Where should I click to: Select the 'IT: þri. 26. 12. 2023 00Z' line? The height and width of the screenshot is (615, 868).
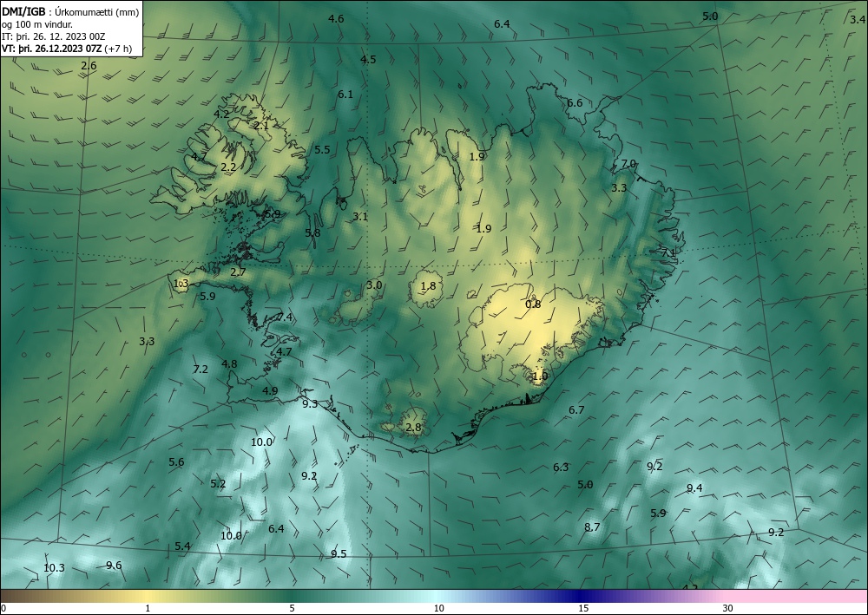coord(53,36)
